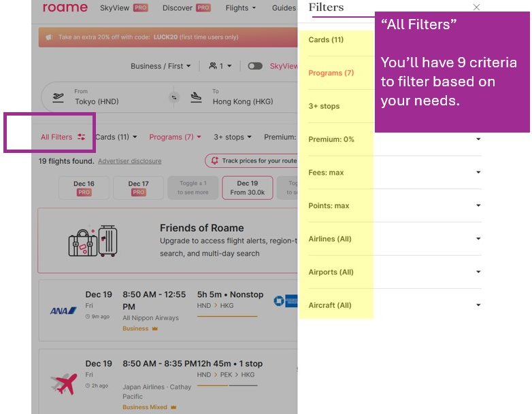Click the arrival plane icon
The image size is (532, 414).
tap(196, 97)
